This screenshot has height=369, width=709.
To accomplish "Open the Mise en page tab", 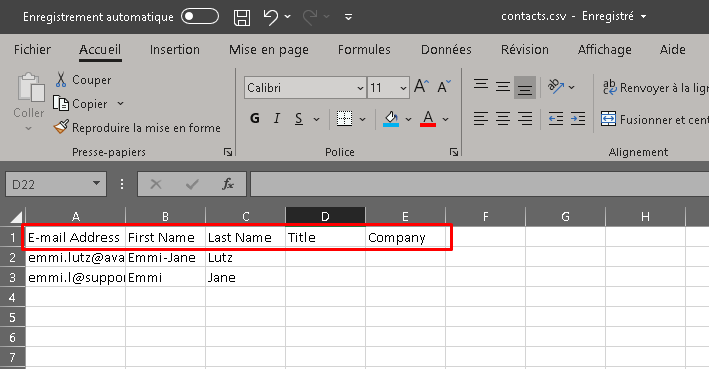I will 269,50.
